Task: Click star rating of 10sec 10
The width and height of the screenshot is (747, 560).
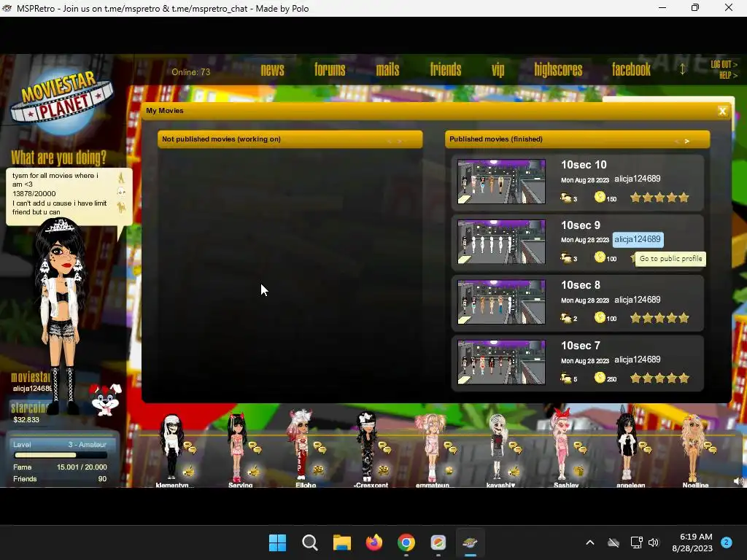Action: tap(659, 197)
